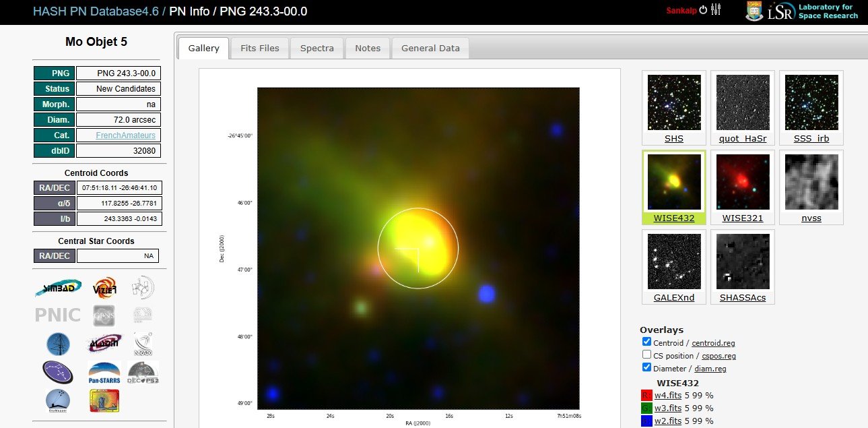The width and height of the screenshot is (868, 428).
Task: Open the greyed PNIC logo
Action: pyautogui.click(x=58, y=315)
